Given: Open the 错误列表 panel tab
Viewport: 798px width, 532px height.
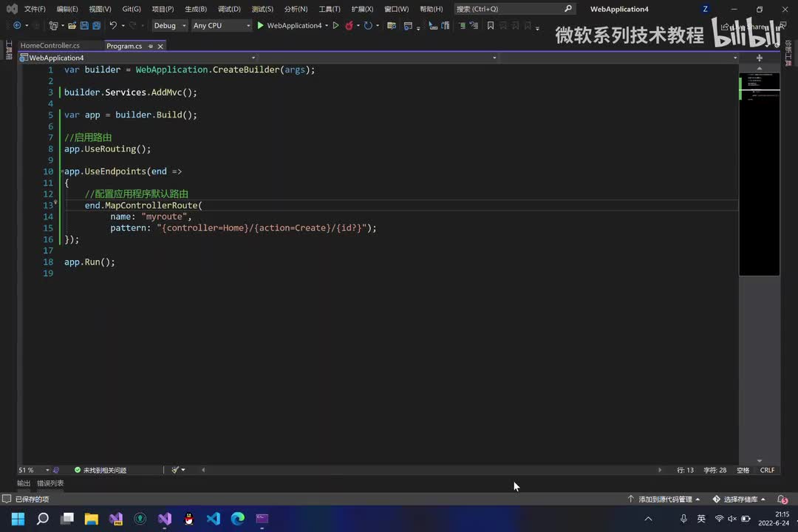Looking at the screenshot, I should pyautogui.click(x=50, y=483).
